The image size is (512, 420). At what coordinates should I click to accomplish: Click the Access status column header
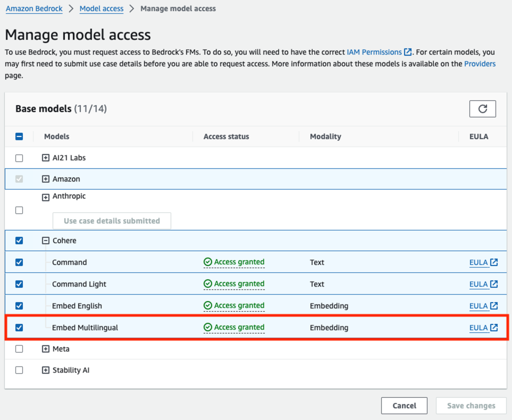point(226,136)
